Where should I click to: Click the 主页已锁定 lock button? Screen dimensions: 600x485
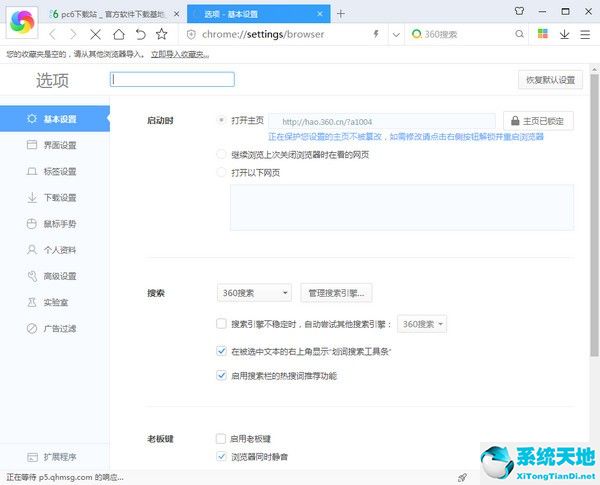[x=538, y=121]
